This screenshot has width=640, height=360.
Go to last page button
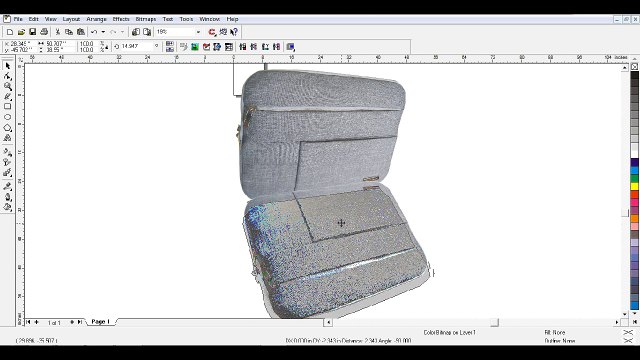point(80,322)
